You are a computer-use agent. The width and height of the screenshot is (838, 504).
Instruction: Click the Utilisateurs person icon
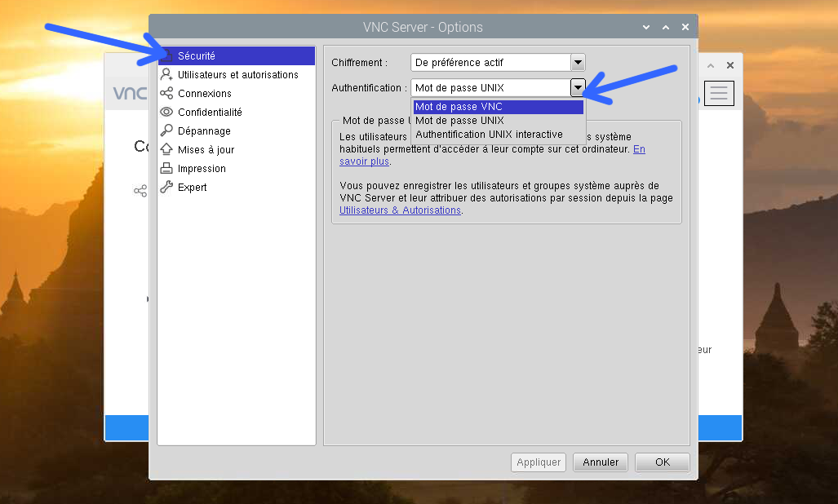click(x=166, y=74)
